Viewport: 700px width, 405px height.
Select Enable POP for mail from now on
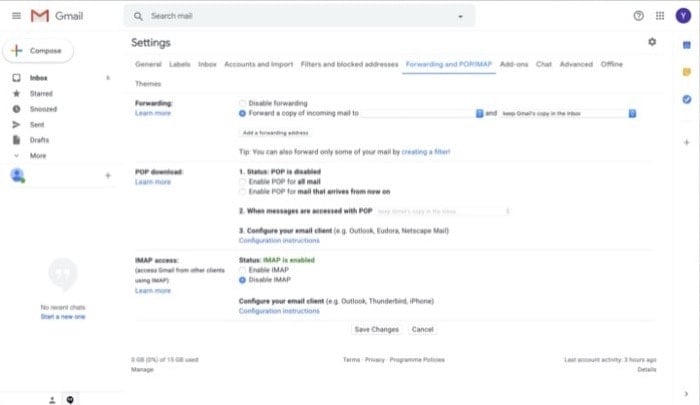point(242,192)
